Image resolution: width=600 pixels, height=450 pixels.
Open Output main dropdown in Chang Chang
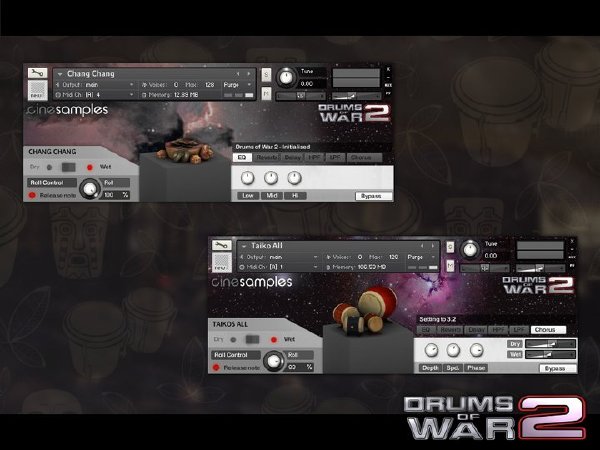click(95, 85)
